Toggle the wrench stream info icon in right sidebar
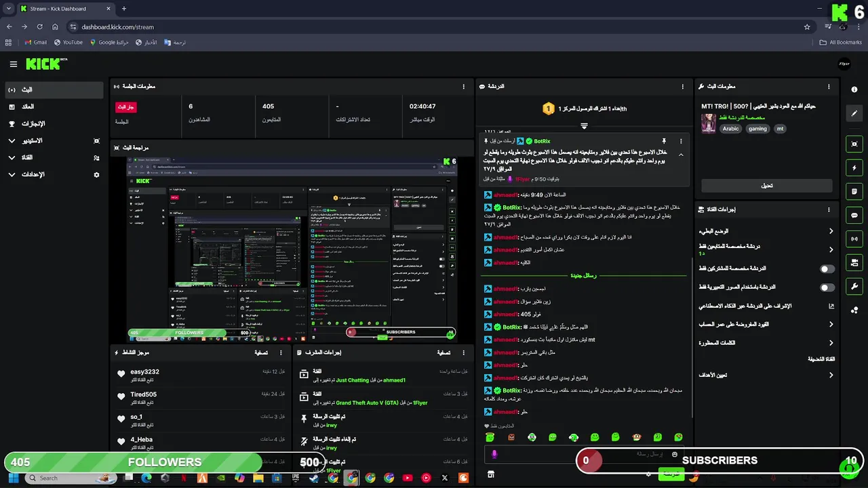Image resolution: width=868 pixels, height=488 pixels. pos(854,286)
